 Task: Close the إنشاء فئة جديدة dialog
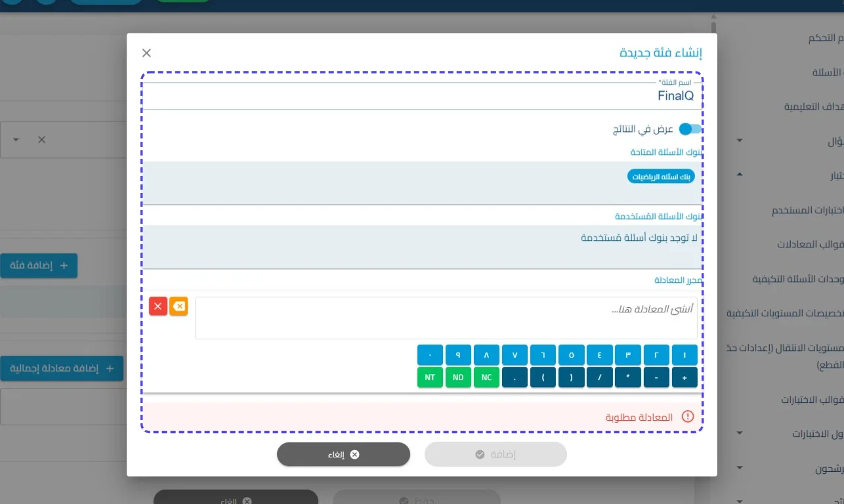(146, 53)
